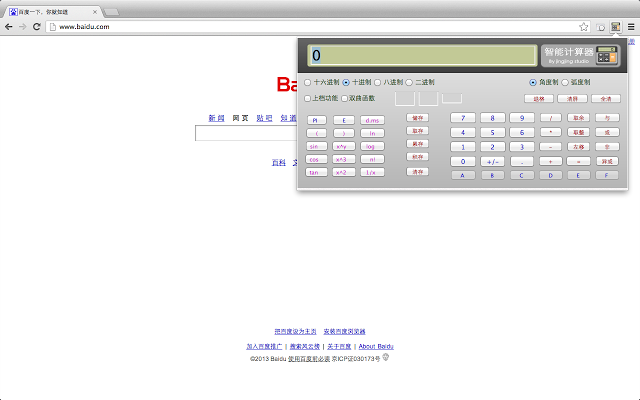This screenshot has height=400, width=640.
Task: Insert a closing parenthesis in calculator
Action: [x=344, y=133]
